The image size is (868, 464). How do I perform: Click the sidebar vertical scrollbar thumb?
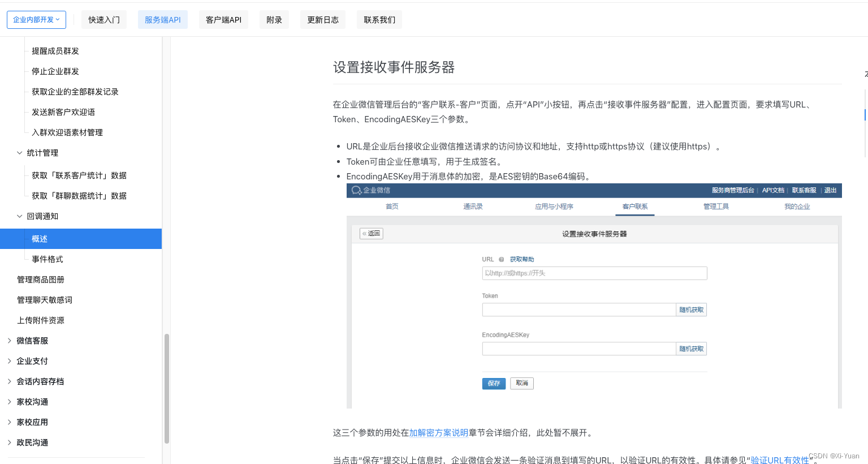pos(167,389)
